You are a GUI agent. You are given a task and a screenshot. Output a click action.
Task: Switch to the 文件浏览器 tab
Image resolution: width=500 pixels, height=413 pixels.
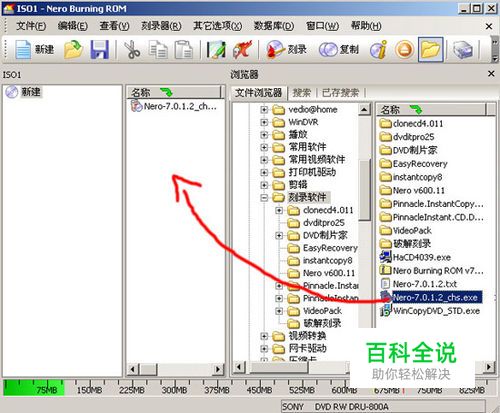[259, 93]
